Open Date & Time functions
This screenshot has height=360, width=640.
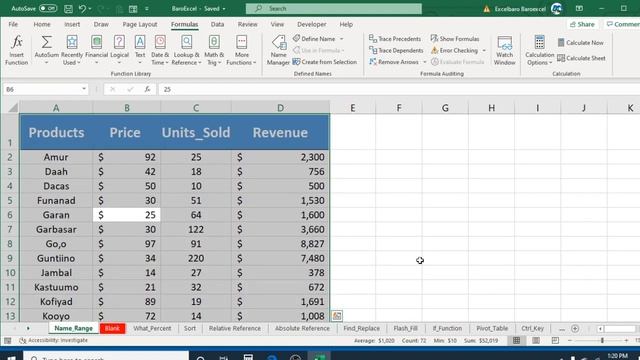[x=160, y=50]
